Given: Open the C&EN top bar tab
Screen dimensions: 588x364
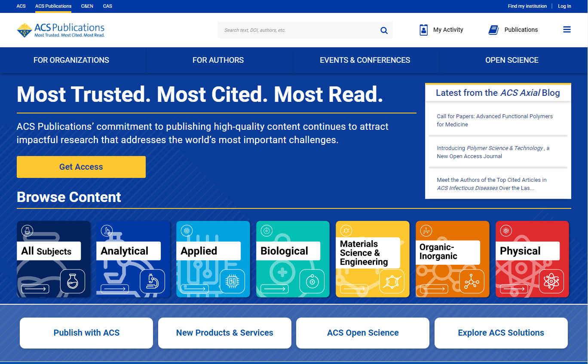Looking at the screenshot, I should tap(87, 6).
